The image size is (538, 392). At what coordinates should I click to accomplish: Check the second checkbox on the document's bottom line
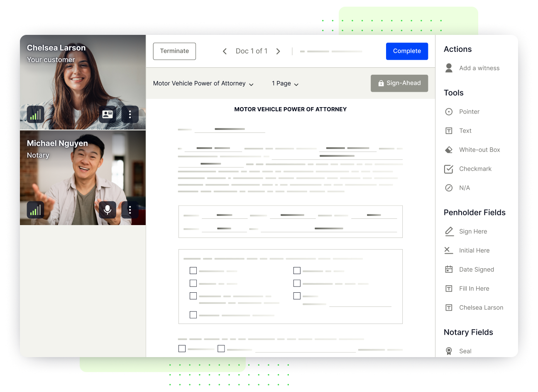coord(221,349)
